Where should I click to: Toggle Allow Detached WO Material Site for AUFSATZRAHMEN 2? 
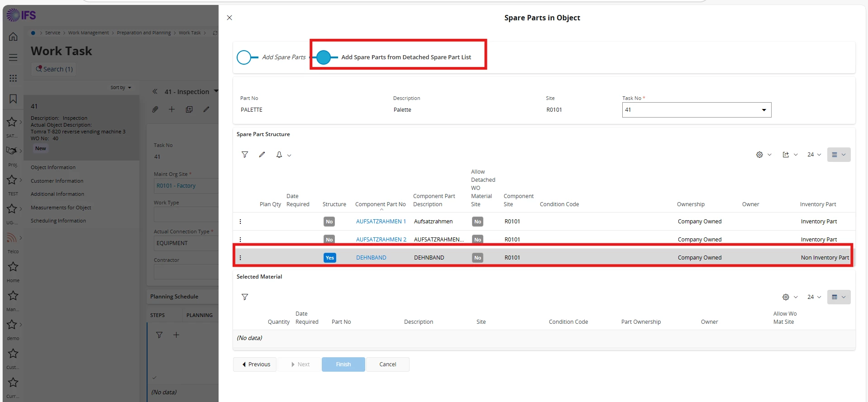477,240
